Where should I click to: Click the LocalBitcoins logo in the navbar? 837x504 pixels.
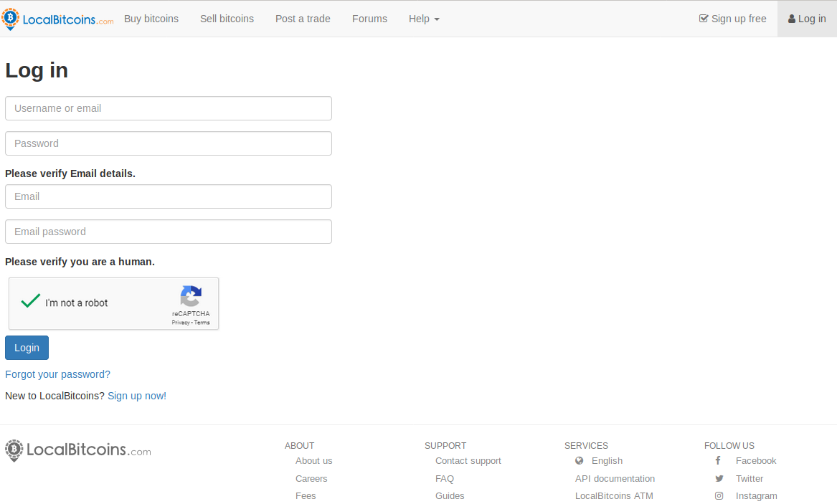[x=57, y=19]
